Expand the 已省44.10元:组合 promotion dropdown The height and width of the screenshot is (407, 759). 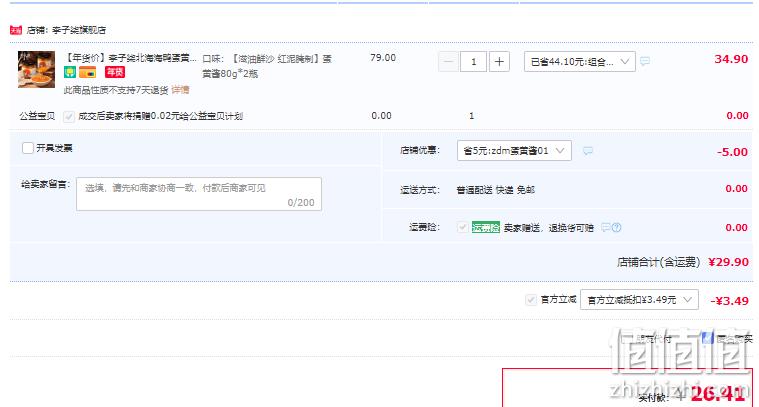click(579, 62)
